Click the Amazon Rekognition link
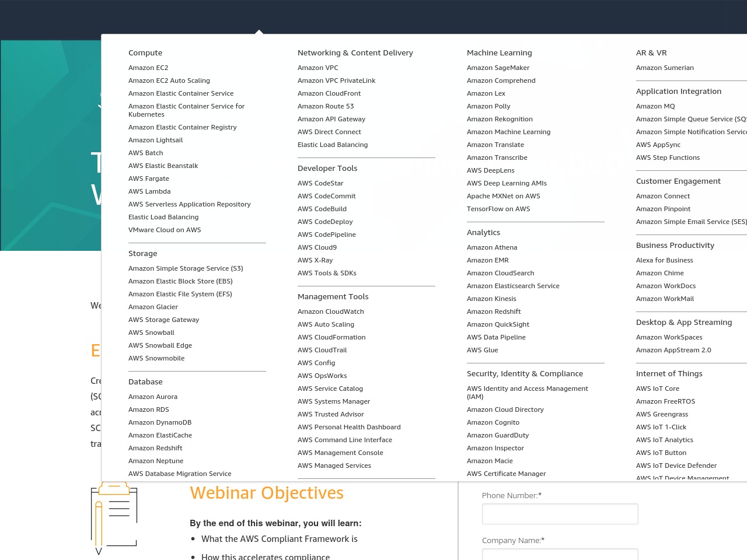Viewport: 747px width, 560px height. pyautogui.click(x=500, y=119)
